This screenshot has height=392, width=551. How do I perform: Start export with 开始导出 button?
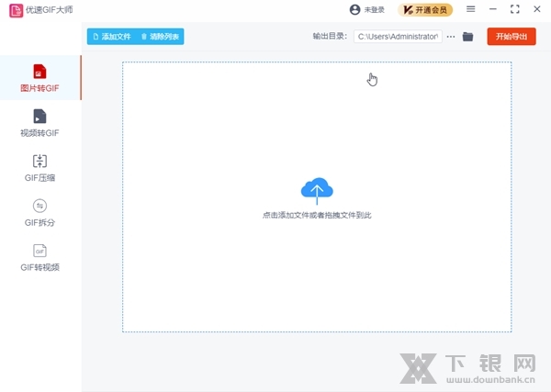click(512, 37)
